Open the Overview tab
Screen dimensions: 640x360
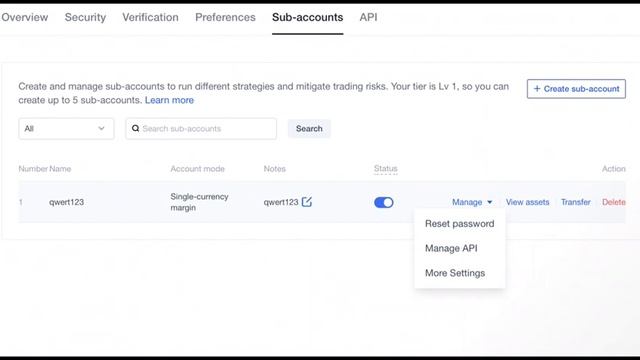(24, 17)
